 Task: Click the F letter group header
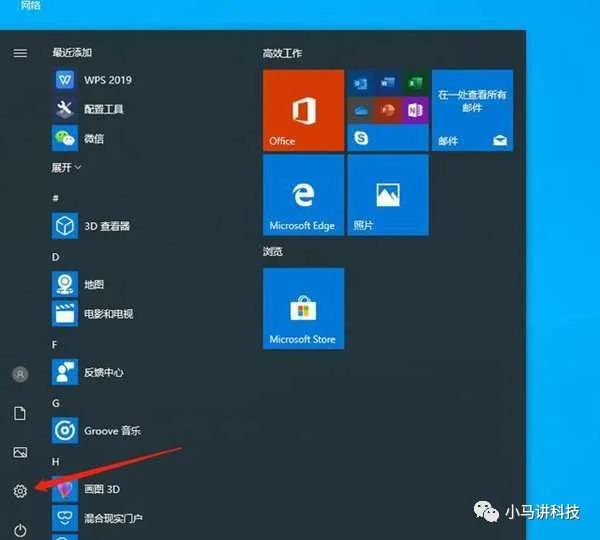[54, 344]
